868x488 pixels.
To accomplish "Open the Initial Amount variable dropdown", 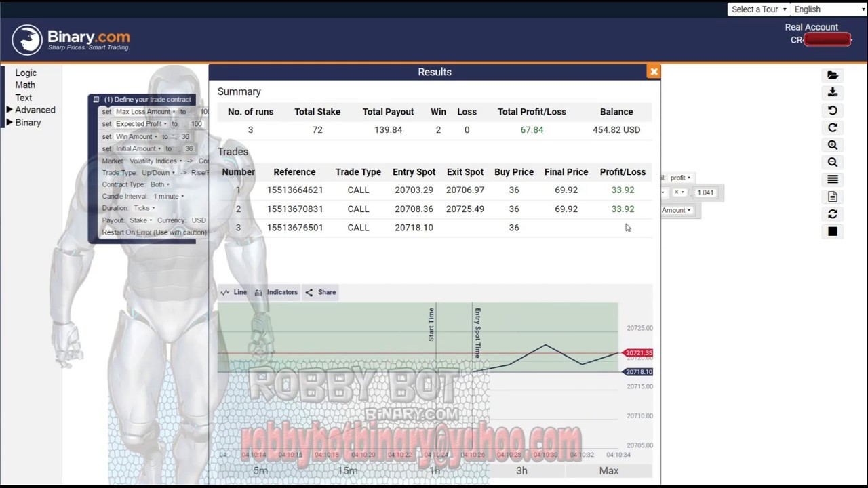I will pos(138,148).
